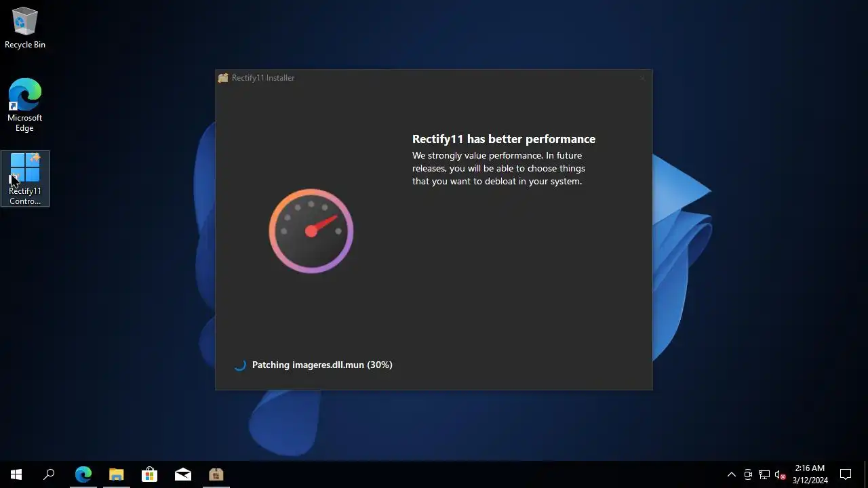Open the notification center icon
The height and width of the screenshot is (488, 868).
tap(846, 474)
